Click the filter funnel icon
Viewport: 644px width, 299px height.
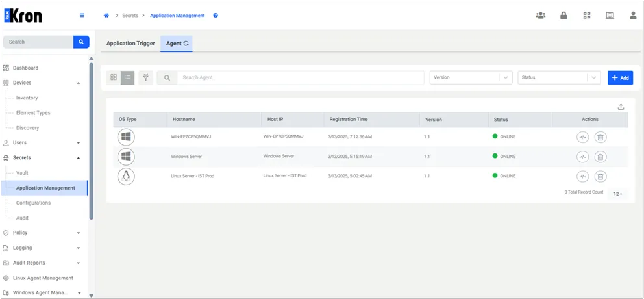145,77
